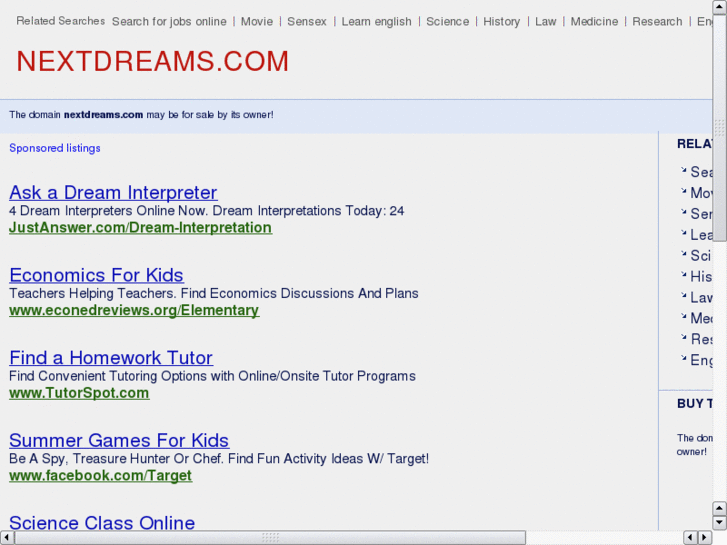727x545 pixels.
Task: Click 'Be A Spy, Treasure Hunter' description
Action: 219,459
